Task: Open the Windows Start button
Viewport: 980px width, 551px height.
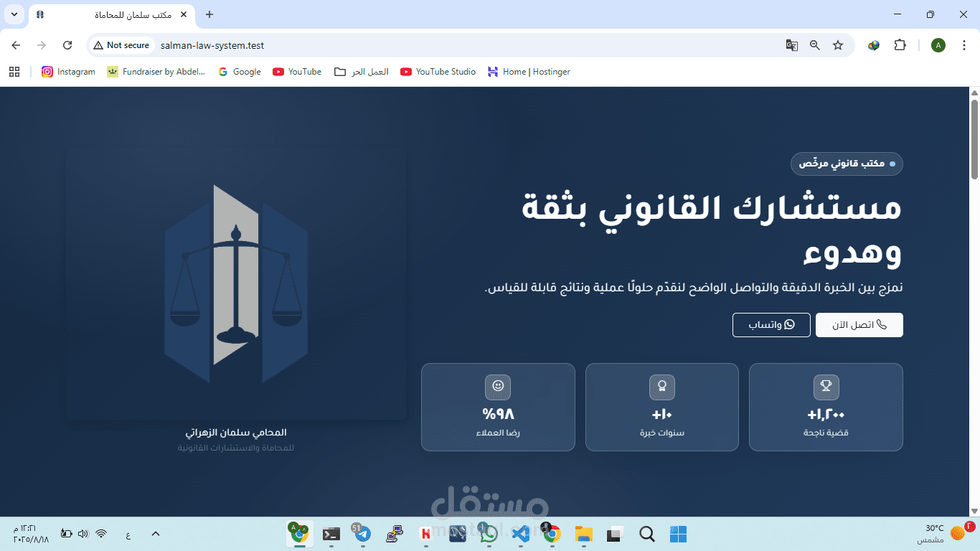Action: pyautogui.click(x=678, y=534)
